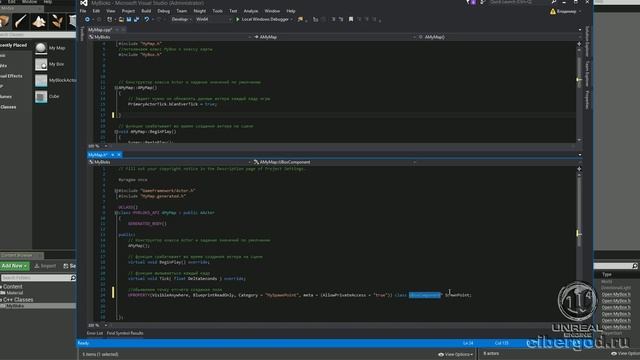
Task: Open the Edit menu in Visual Studio
Action: coord(96,11)
